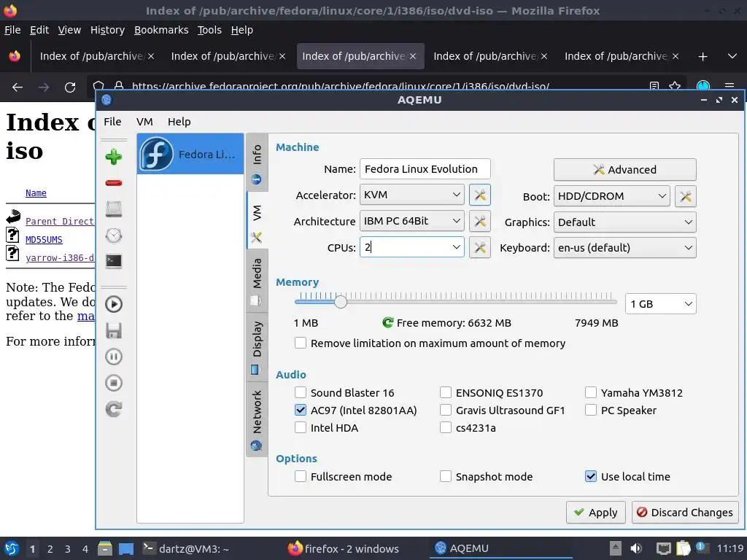
Task: Open the Architecture IBM PC 64Bit dropdown
Action: 411,221
